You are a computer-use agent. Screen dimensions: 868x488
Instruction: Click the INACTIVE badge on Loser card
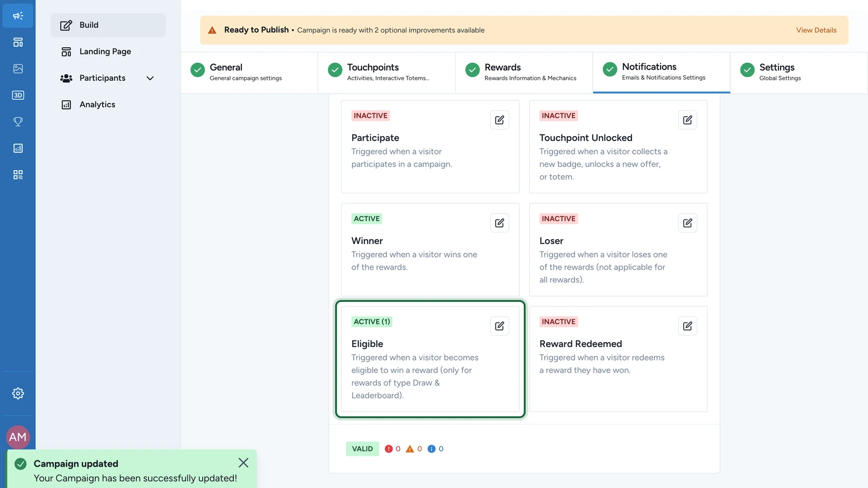(559, 219)
